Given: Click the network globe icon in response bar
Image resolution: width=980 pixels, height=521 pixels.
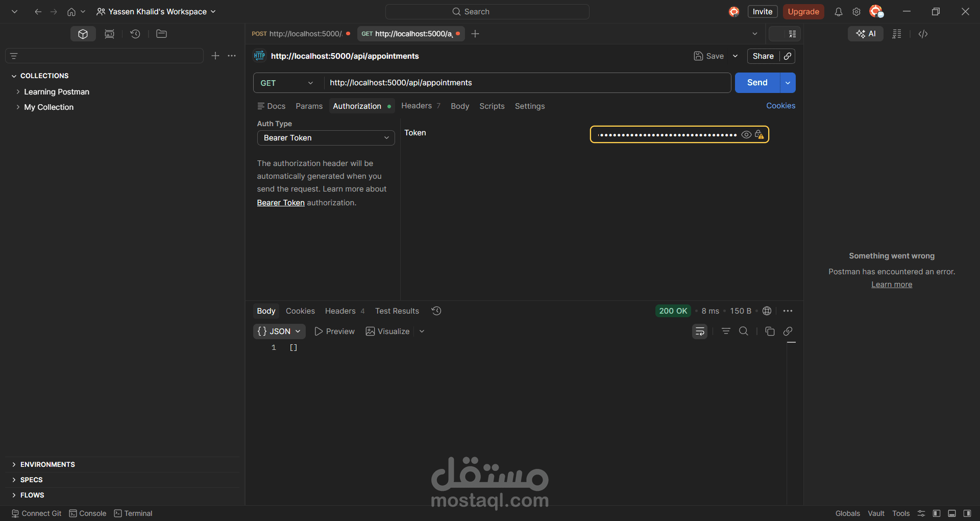Looking at the screenshot, I should coord(767,311).
